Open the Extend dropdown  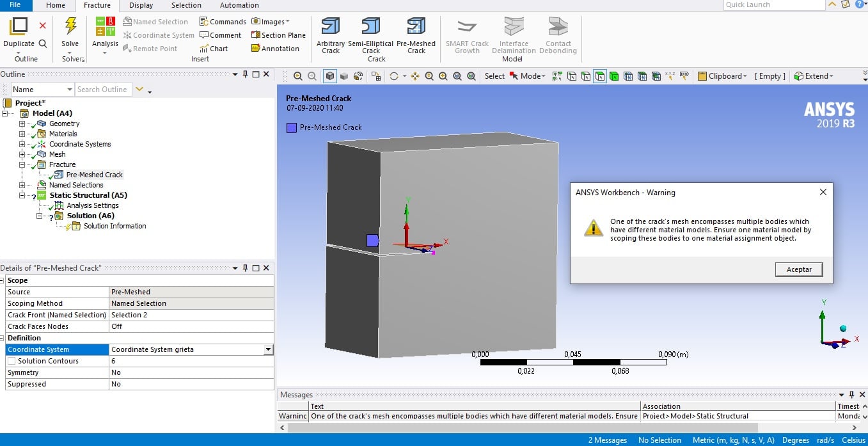click(814, 76)
